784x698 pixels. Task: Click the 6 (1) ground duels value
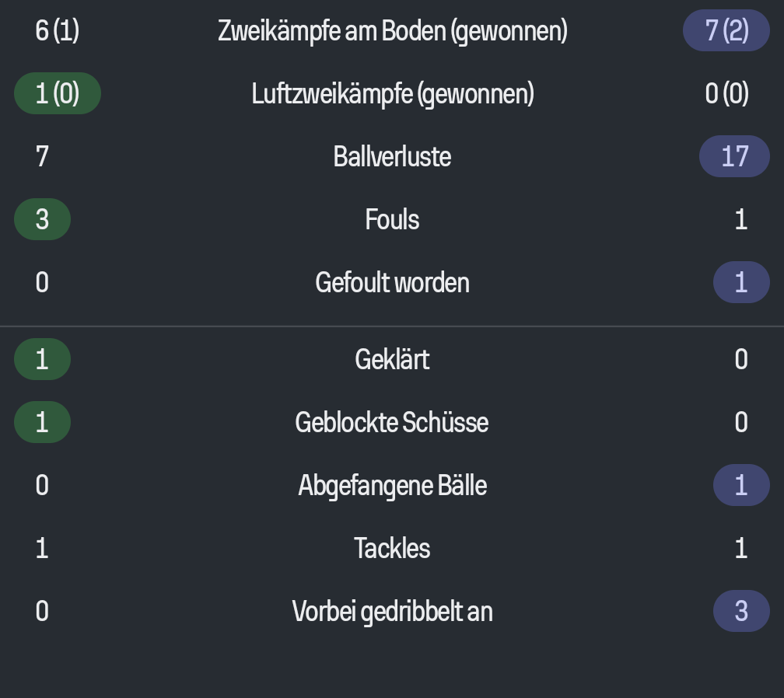(57, 31)
